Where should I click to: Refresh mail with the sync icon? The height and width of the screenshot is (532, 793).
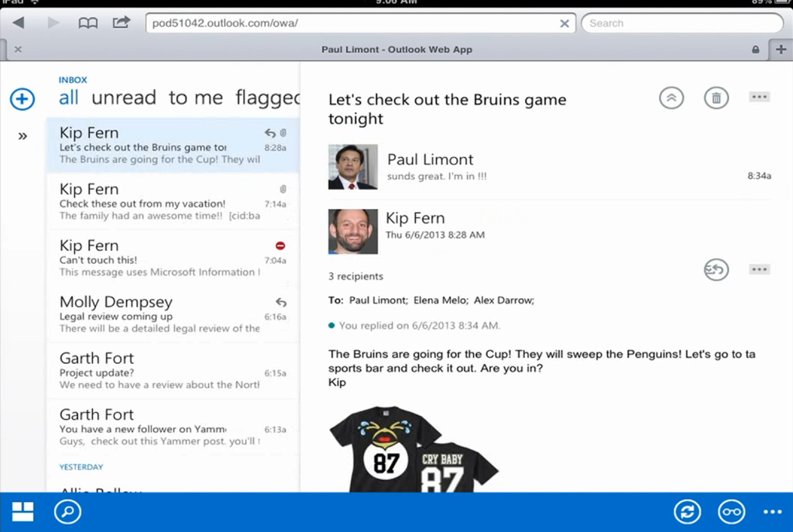[687, 512]
